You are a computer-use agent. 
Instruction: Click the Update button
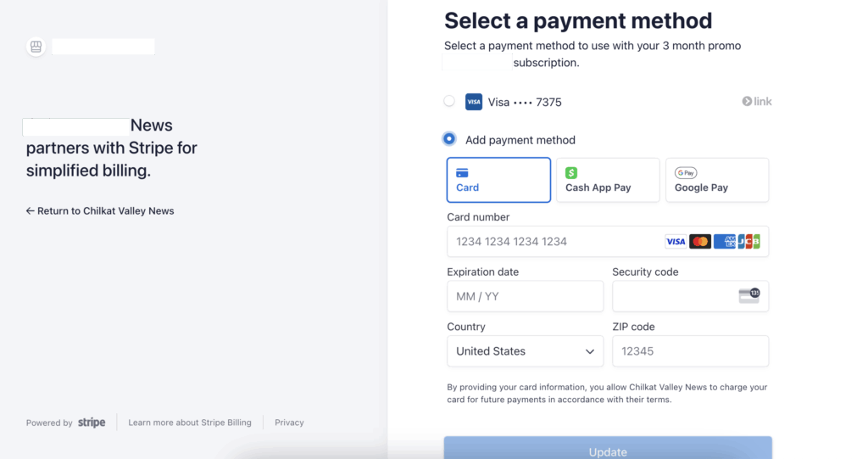(608, 450)
